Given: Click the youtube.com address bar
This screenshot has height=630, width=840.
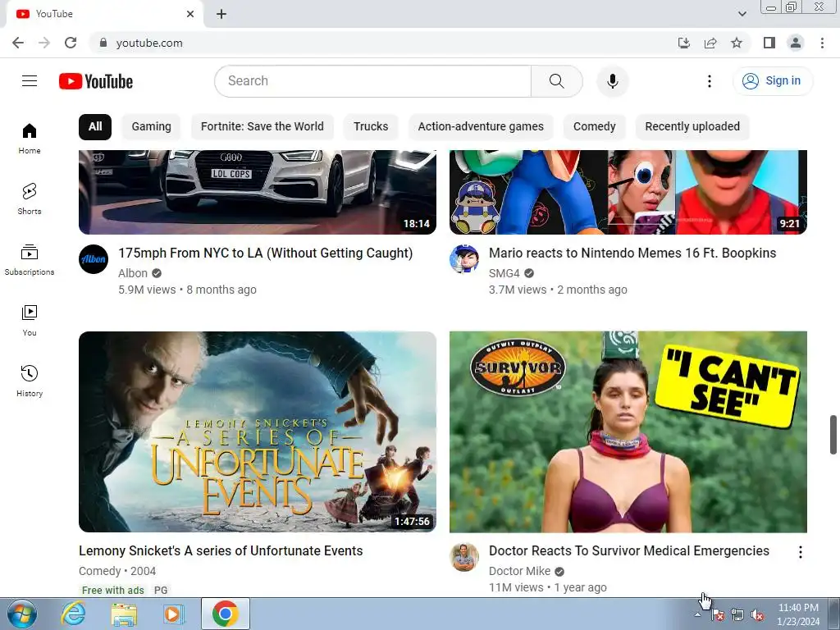Looking at the screenshot, I should coord(381,43).
